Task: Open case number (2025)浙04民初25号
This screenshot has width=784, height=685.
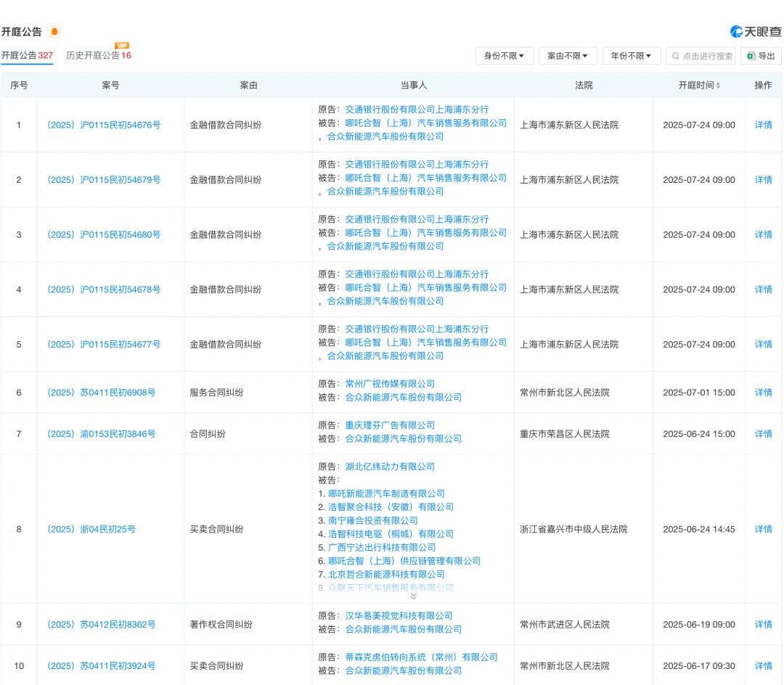Action: 91,529
